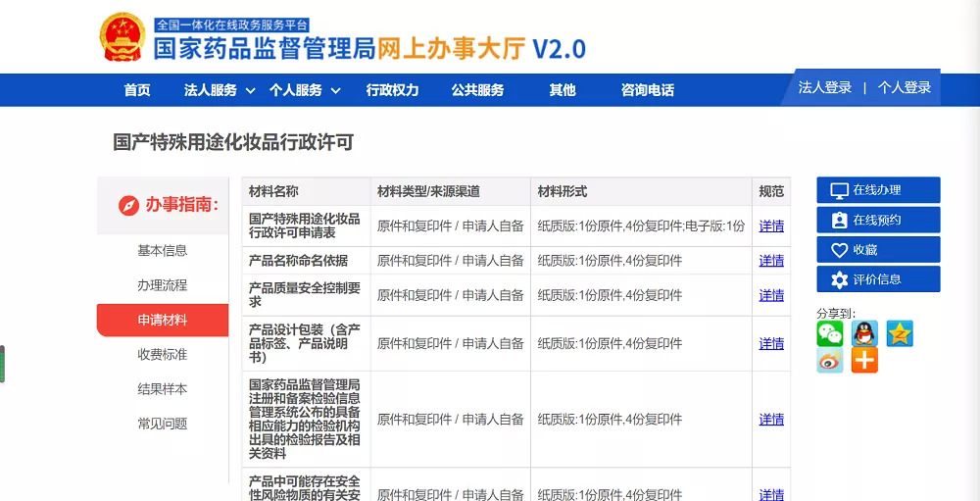
Task: Expand the 个人服务 dropdown arrow
Action: click(x=335, y=91)
